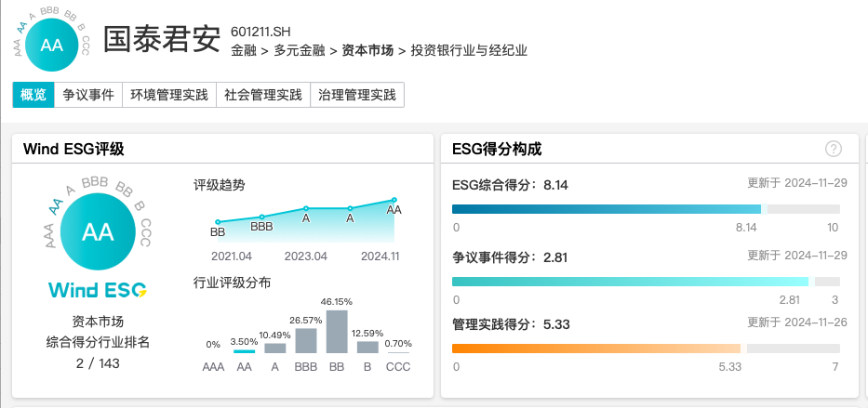Click the 多元金融 breadcrumb link
This screenshot has height=408, width=868.
tap(299, 51)
